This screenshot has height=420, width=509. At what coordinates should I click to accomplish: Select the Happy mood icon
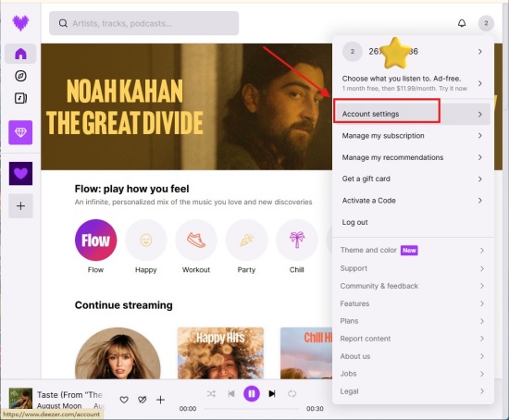[x=146, y=241]
